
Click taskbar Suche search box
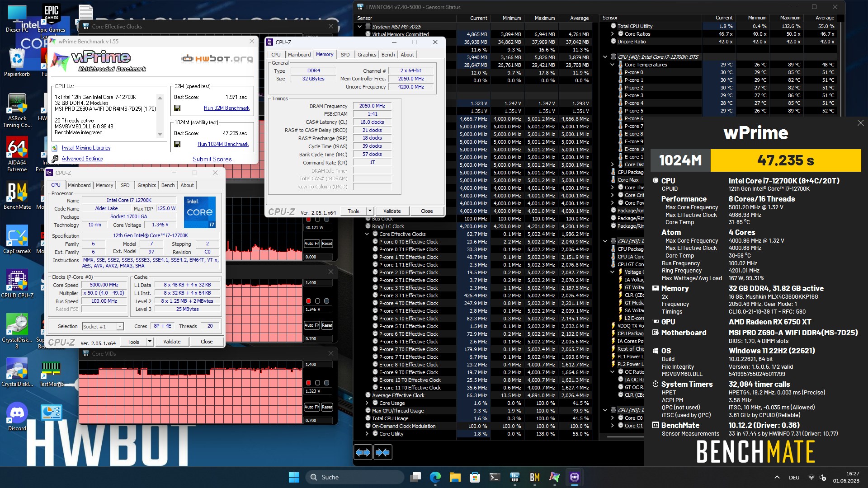pos(354,477)
